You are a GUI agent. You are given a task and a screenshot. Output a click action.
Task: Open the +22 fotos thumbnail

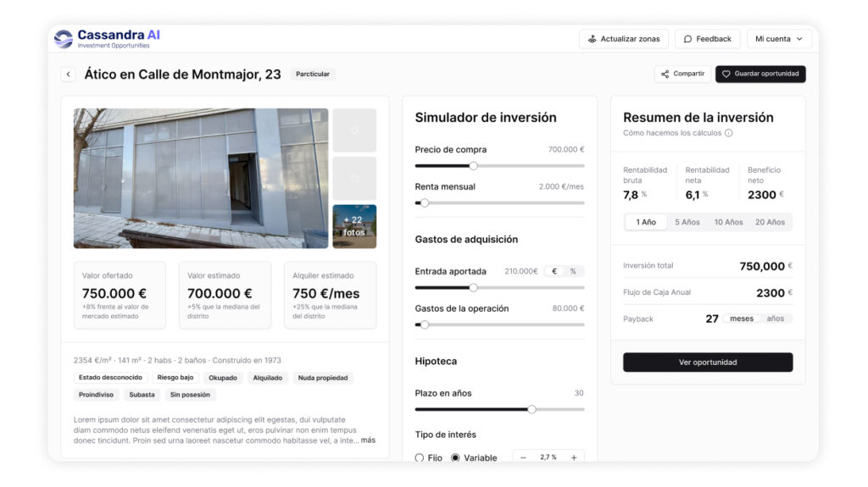354,226
